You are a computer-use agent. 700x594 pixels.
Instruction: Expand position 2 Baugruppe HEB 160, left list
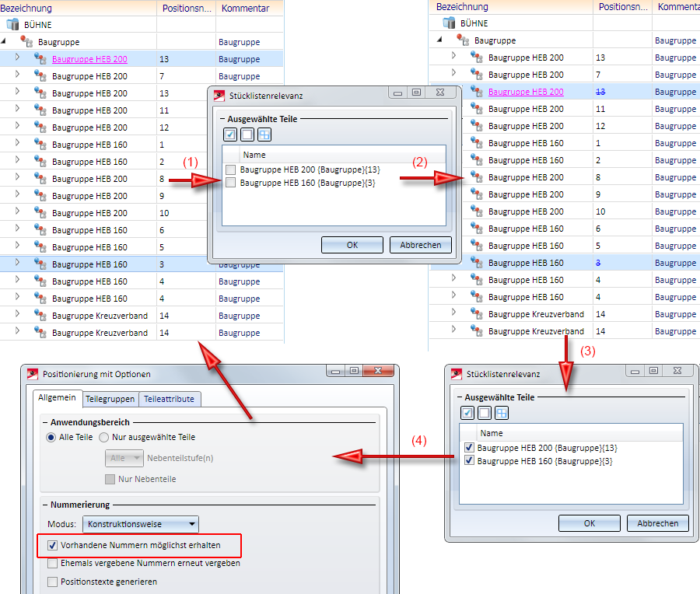[x=17, y=159]
